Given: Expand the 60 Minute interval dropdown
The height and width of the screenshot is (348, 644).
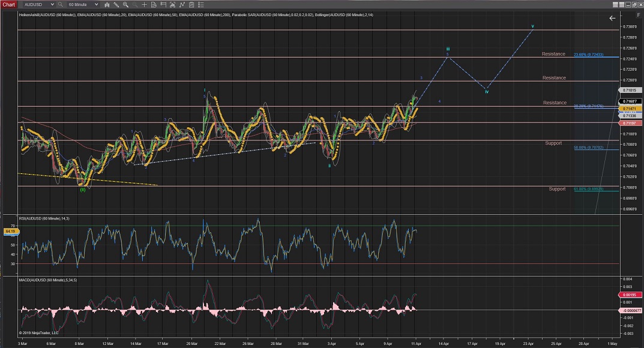Looking at the screenshot, I should pyautogui.click(x=96, y=4).
